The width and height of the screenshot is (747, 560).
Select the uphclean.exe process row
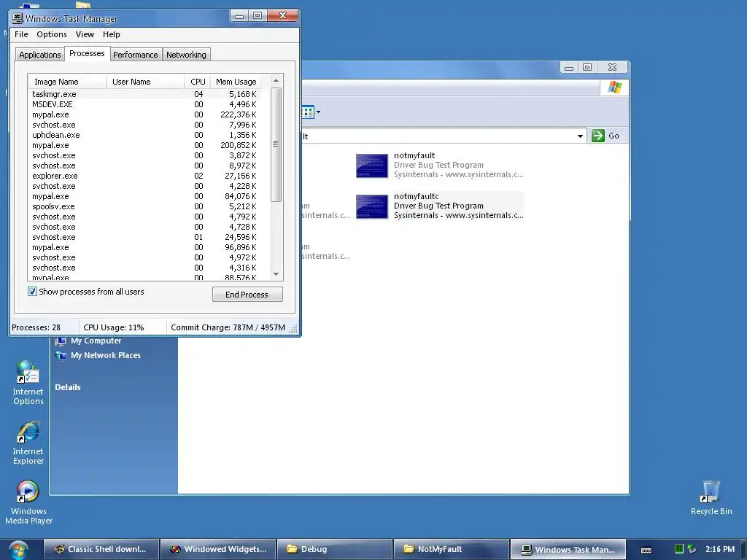point(145,135)
